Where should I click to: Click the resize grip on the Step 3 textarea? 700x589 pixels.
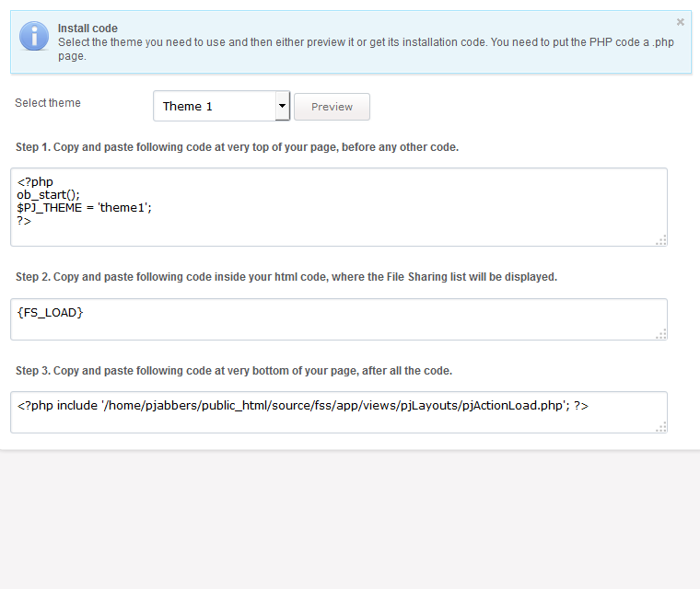(x=661, y=427)
